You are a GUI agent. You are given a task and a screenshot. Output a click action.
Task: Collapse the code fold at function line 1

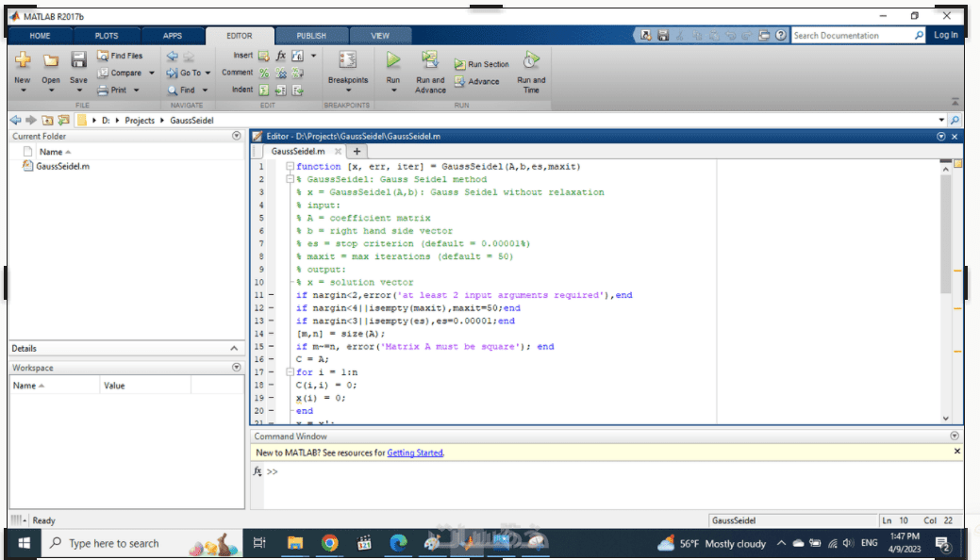290,167
